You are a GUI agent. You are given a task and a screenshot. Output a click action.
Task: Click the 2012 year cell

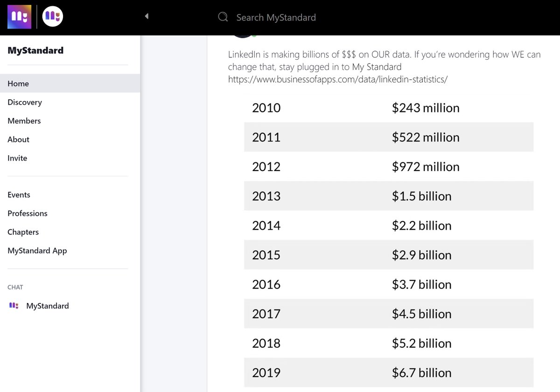coord(266,166)
